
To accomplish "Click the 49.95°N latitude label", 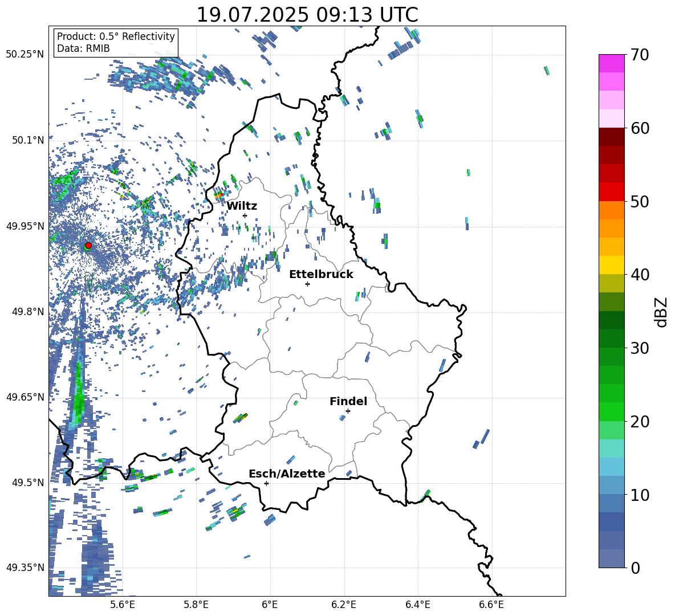I will point(25,226).
